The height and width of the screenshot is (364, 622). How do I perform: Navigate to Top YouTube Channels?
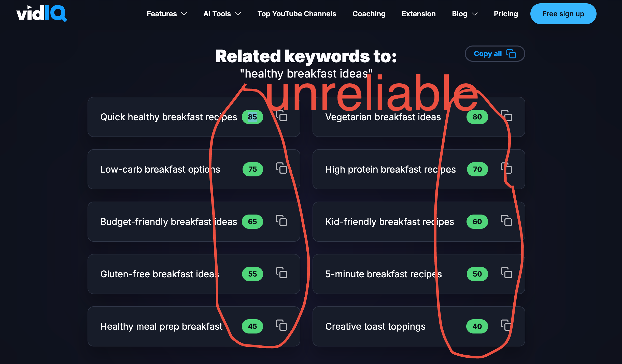[296, 14]
